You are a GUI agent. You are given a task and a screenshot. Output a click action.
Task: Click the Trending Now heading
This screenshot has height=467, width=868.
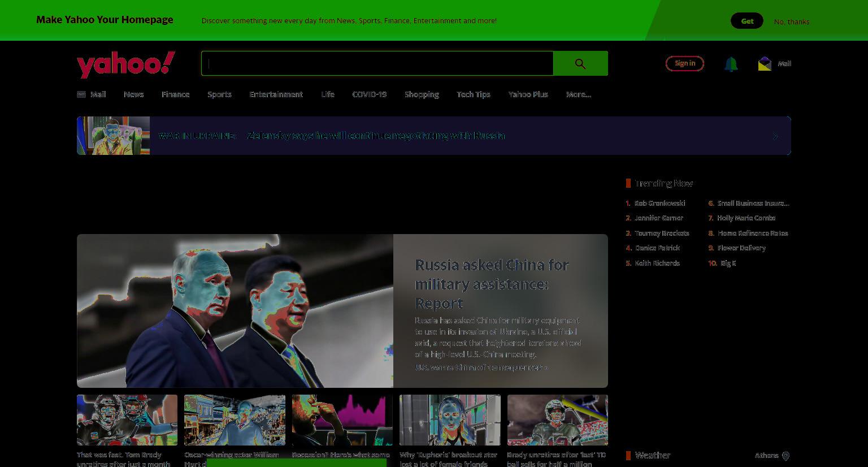[663, 183]
